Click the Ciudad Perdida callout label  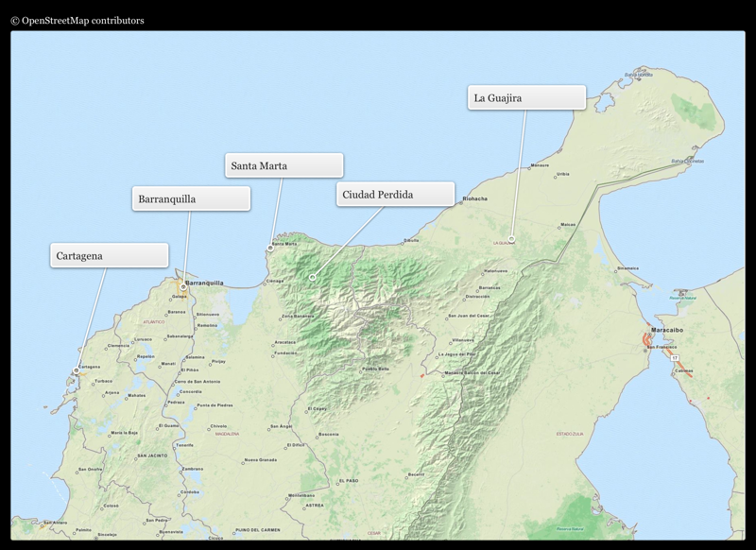pos(395,195)
